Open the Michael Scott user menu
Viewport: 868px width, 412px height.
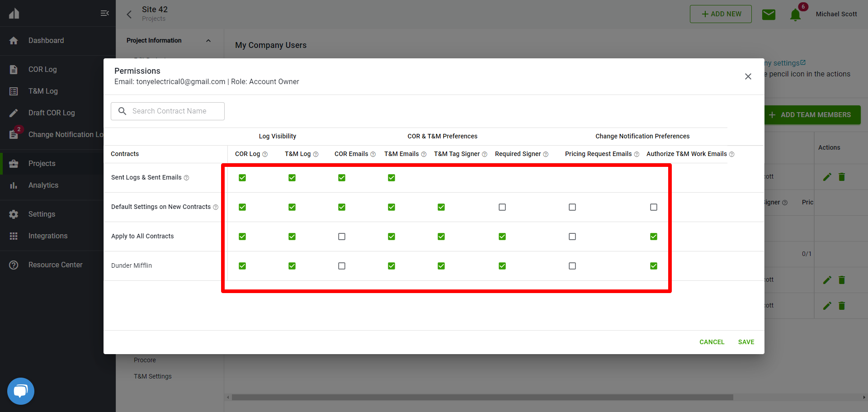click(x=836, y=14)
